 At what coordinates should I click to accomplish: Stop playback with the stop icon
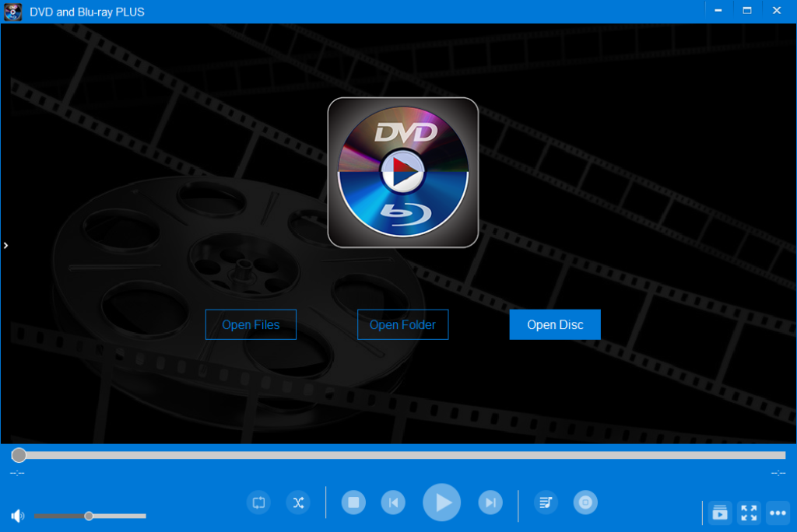tap(354, 502)
